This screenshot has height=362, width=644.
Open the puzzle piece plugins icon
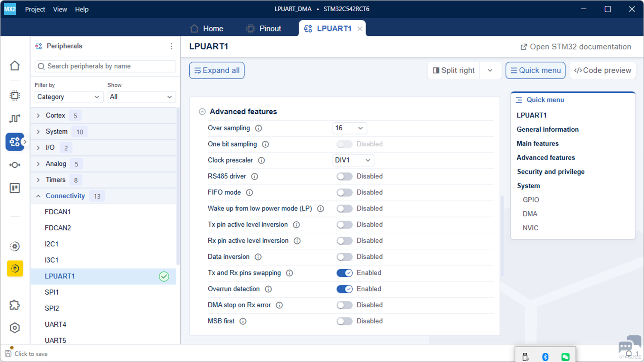tap(15, 305)
